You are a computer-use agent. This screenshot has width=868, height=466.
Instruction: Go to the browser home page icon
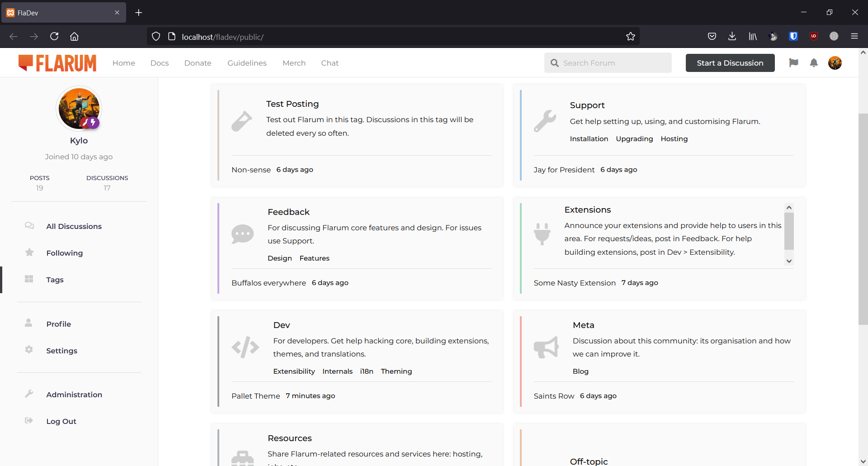pyautogui.click(x=75, y=36)
